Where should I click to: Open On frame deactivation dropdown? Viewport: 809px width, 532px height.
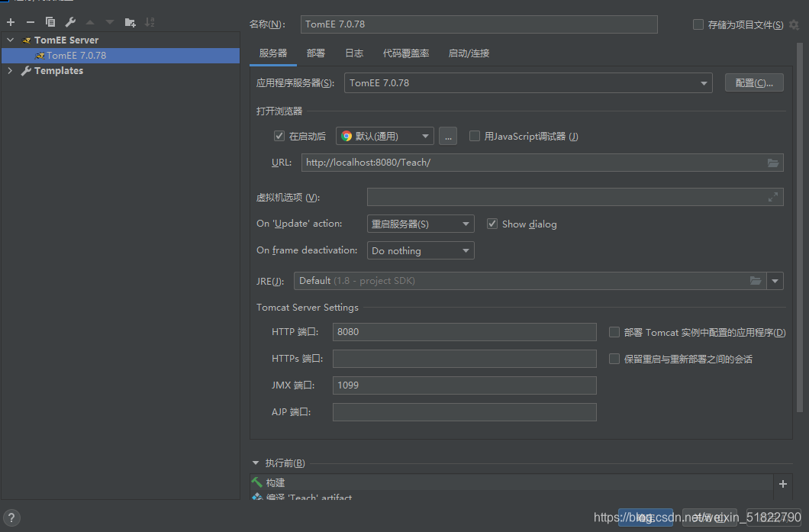tap(421, 250)
